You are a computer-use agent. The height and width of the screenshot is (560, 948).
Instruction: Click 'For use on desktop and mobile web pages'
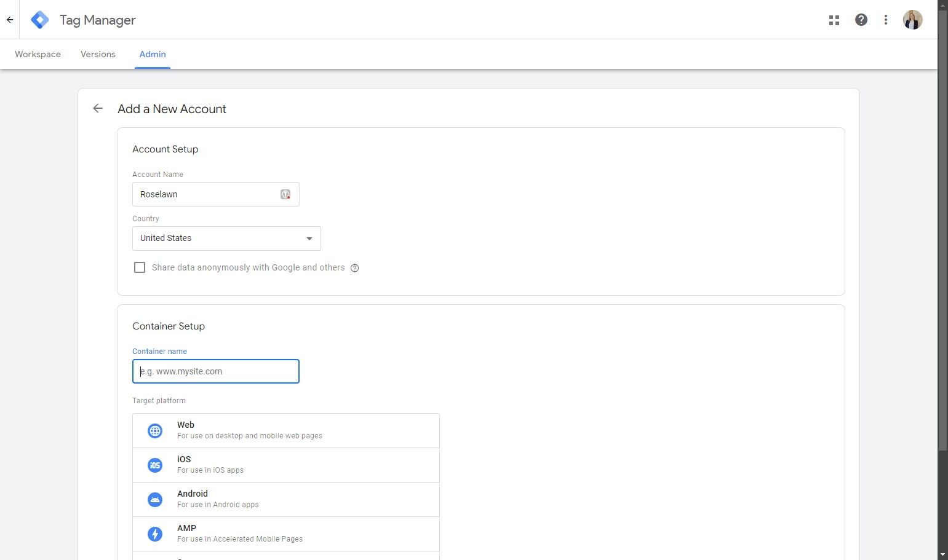[250, 436]
